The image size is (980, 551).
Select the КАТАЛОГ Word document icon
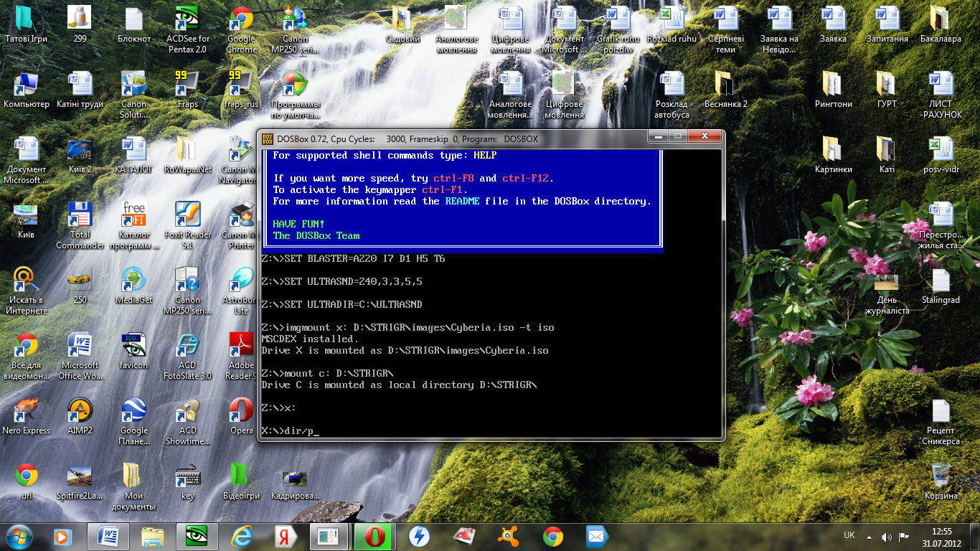tap(133, 156)
